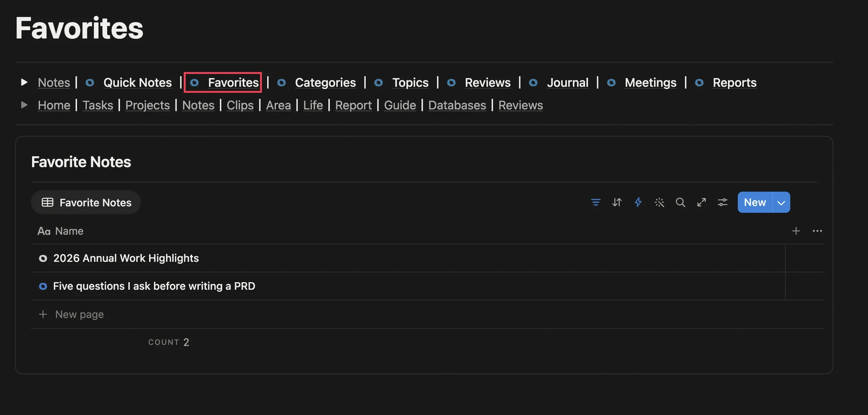Add a property with the plus icon

[x=796, y=231]
